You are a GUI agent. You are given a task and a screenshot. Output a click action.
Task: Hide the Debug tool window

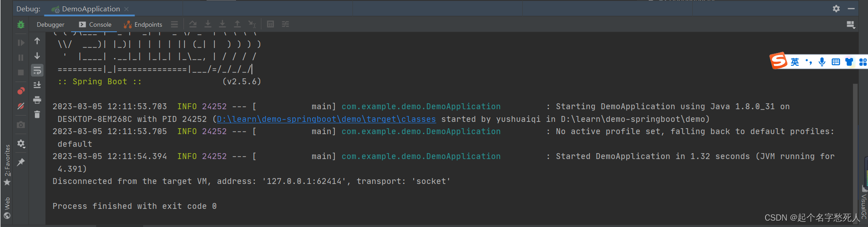click(851, 9)
